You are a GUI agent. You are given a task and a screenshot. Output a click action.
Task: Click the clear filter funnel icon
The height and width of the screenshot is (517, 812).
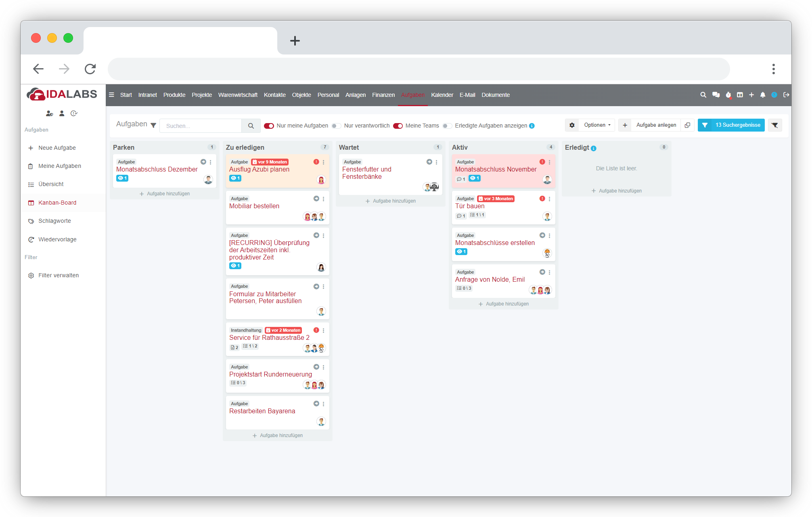click(x=774, y=125)
